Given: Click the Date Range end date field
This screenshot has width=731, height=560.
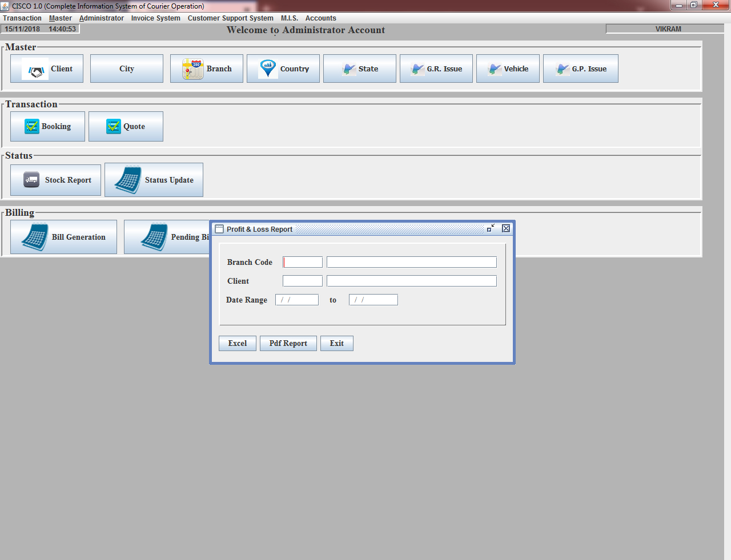Looking at the screenshot, I should coord(373,300).
